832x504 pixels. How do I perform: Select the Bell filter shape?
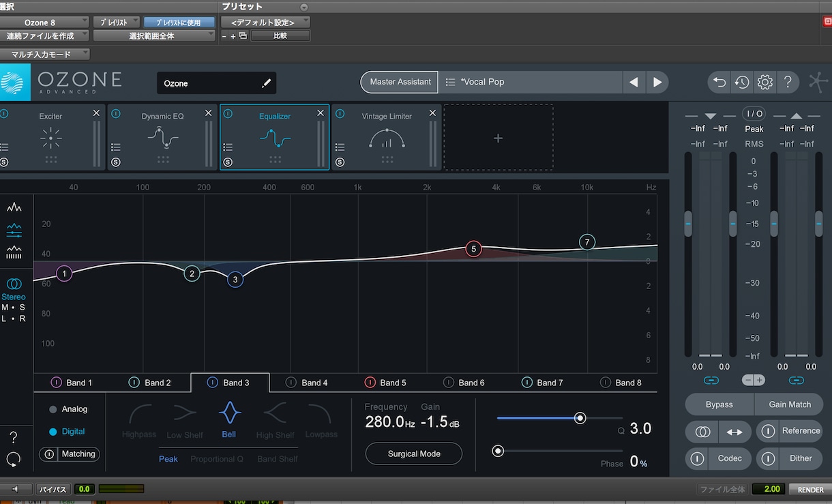(x=229, y=419)
